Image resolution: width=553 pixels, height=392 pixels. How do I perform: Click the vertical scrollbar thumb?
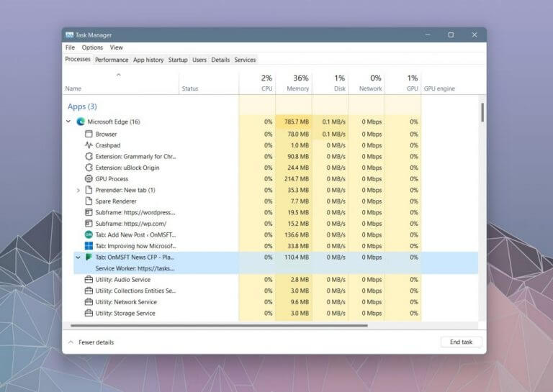(482, 112)
